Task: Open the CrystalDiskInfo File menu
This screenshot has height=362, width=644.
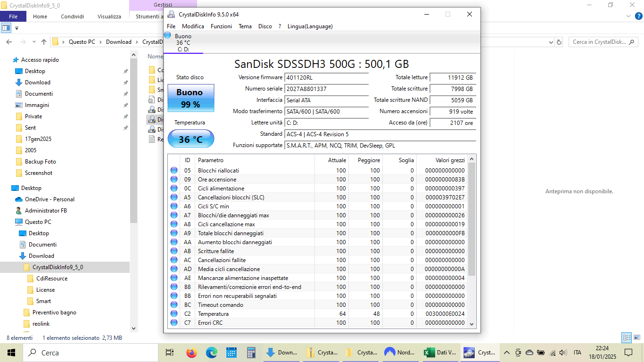Action: (x=171, y=26)
